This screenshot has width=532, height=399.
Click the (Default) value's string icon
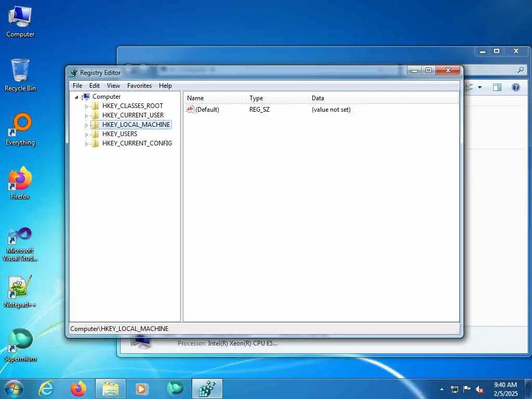pyautogui.click(x=190, y=109)
